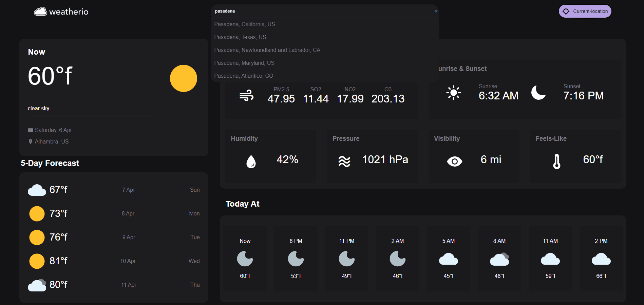The width and height of the screenshot is (644, 305).
Task: Click the weatherio brand name
Action: pos(69,12)
